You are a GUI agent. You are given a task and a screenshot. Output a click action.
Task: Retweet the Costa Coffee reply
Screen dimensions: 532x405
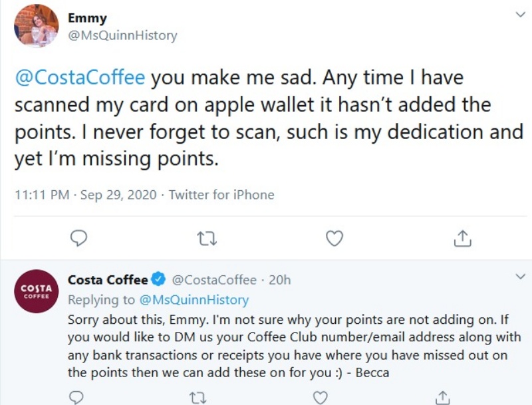(x=198, y=398)
